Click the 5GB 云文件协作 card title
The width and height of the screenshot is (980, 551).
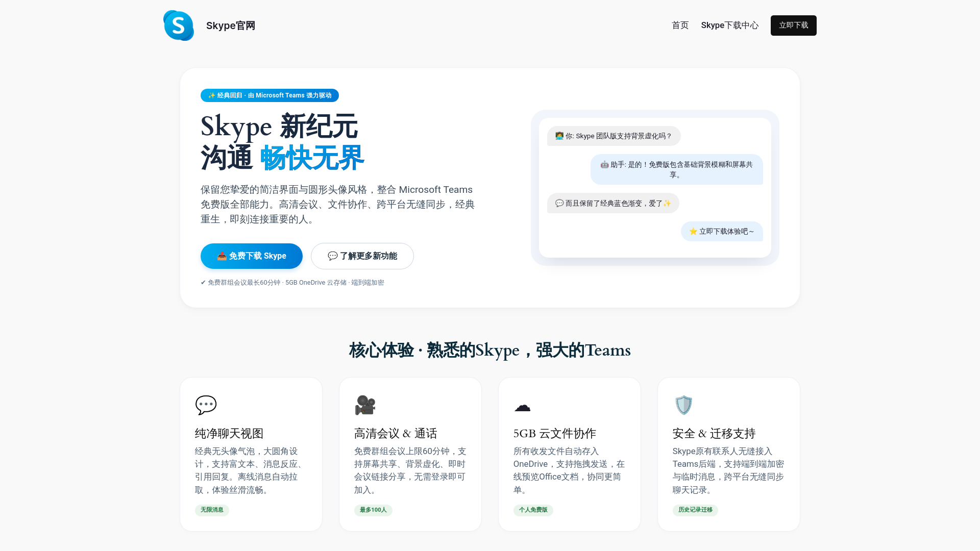click(x=555, y=434)
